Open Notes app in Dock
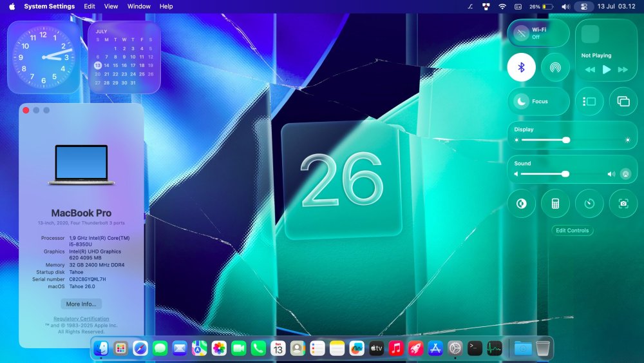 (x=337, y=349)
